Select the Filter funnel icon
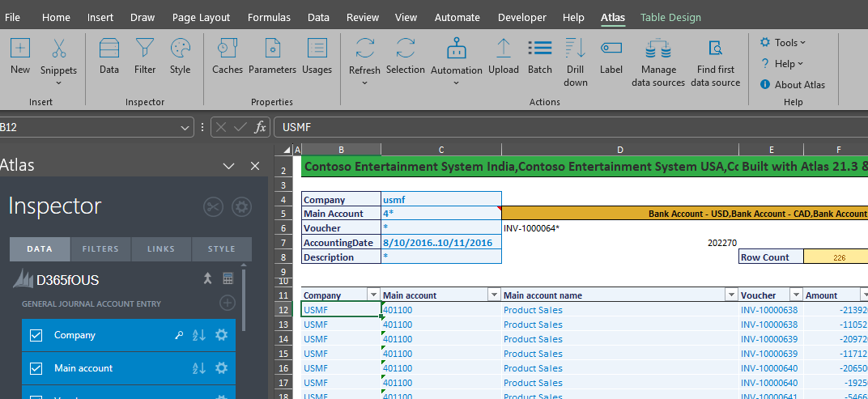Screen dimensions: 868x399 point(145,49)
